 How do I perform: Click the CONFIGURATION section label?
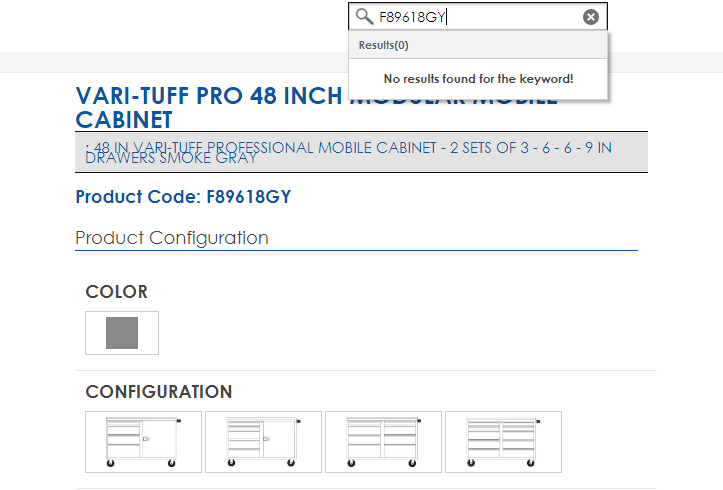coord(159,392)
